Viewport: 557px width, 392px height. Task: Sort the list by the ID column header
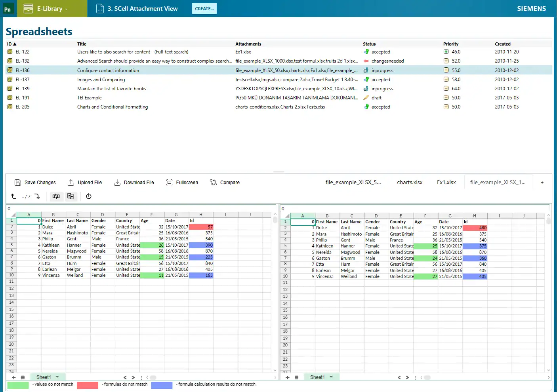point(11,44)
